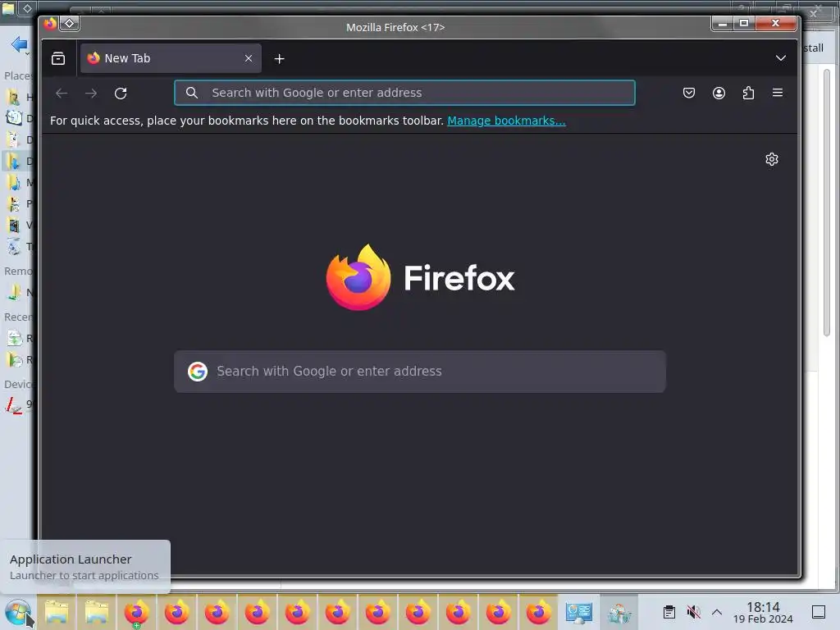Select the New Tab tab
Viewport: 840px width, 630px height.
(171, 58)
